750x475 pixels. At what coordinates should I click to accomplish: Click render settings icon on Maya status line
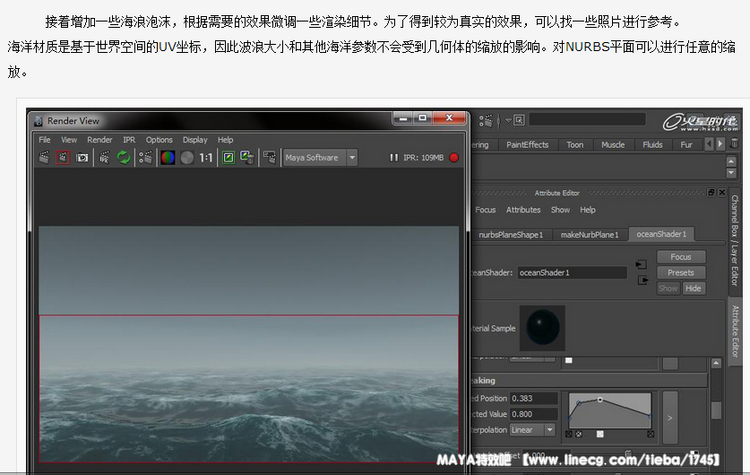(485, 121)
